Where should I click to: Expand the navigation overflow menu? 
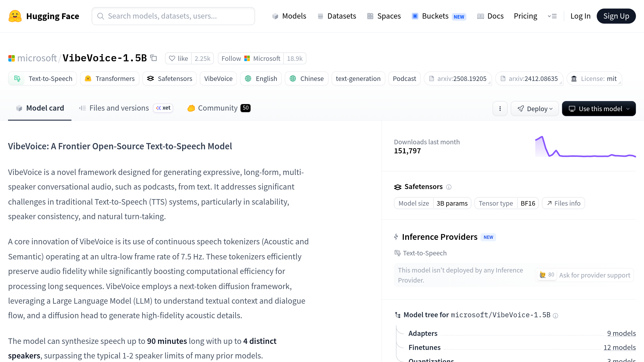[x=552, y=16]
